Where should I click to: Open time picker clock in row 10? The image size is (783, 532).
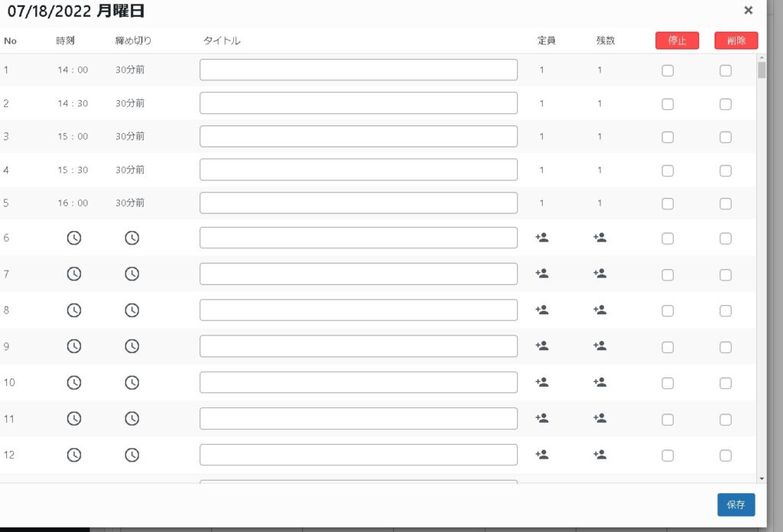(73, 382)
